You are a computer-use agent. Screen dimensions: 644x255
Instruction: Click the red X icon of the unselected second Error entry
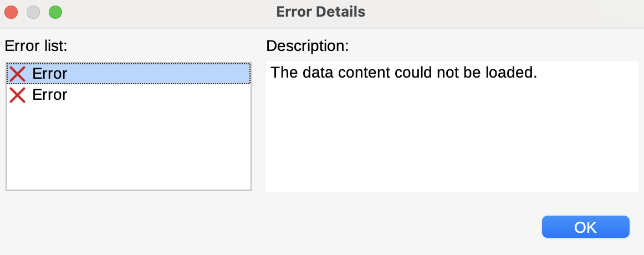(x=17, y=95)
